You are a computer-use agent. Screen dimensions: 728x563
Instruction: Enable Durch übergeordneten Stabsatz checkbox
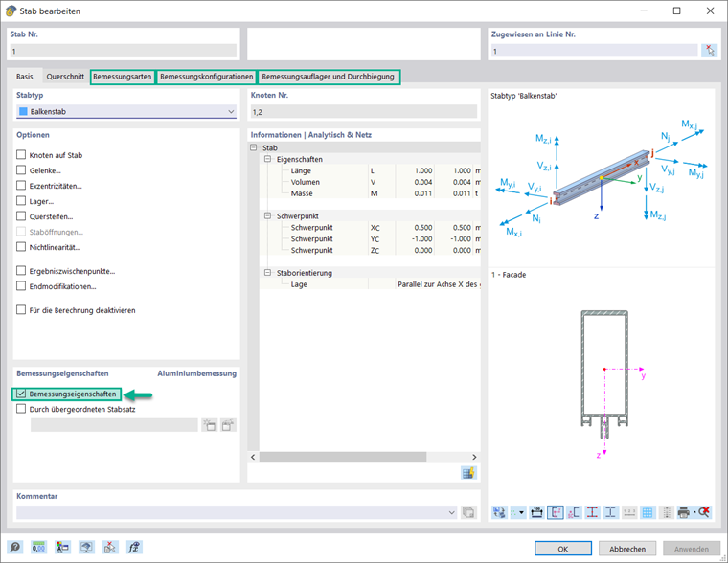tap(21, 409)
